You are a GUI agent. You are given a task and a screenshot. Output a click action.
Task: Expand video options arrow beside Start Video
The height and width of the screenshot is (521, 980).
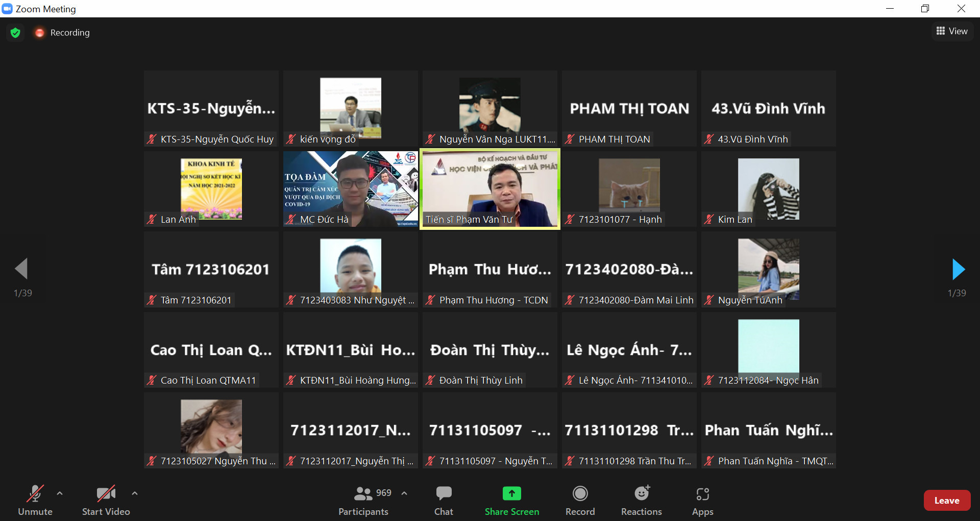pos(135,493)
